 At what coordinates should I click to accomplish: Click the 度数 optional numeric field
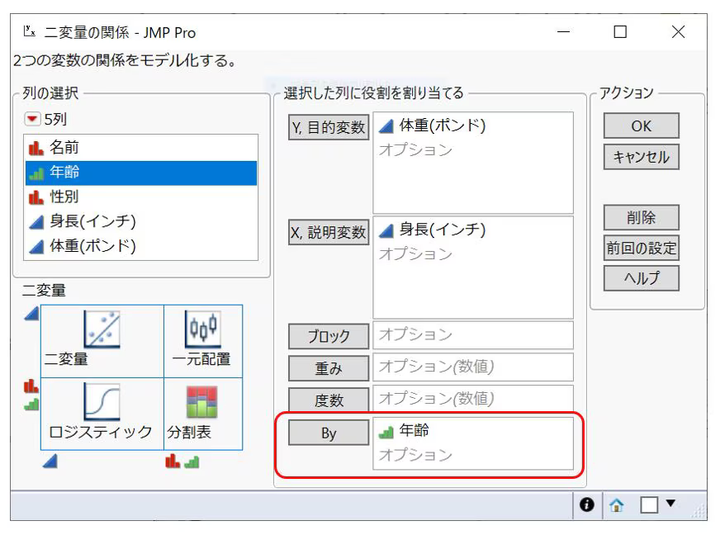coord(473,399)
